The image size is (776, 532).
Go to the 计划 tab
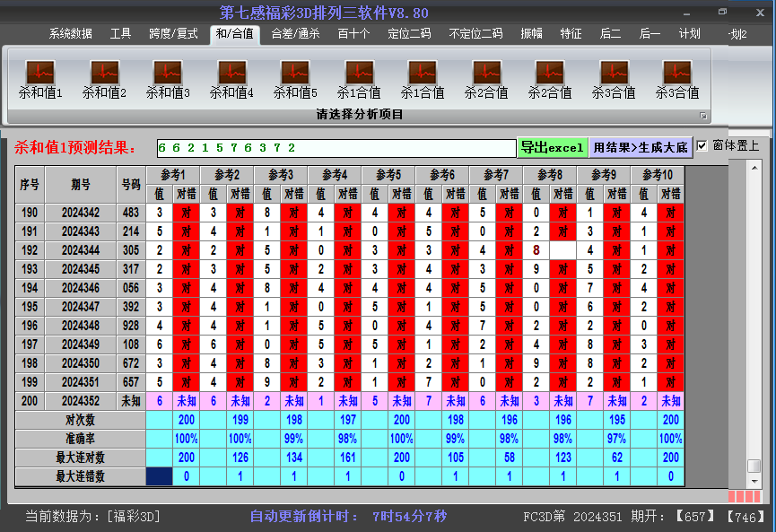pos(689,34)
